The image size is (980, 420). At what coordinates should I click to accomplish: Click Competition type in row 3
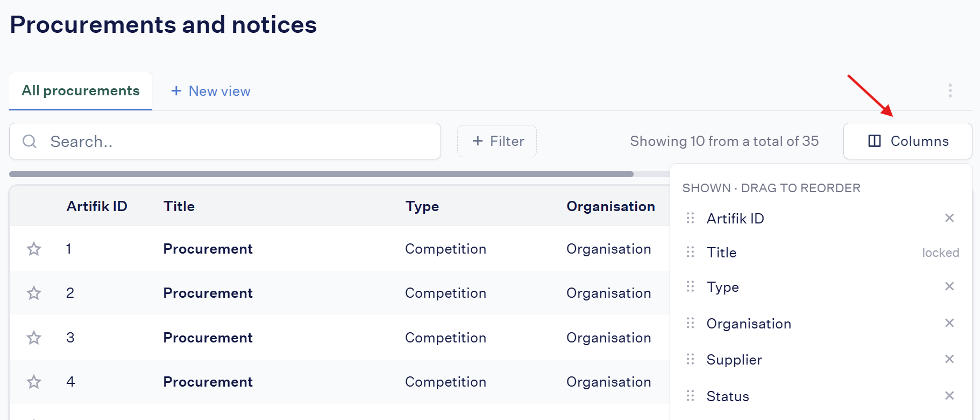click(x=445, y=338)
